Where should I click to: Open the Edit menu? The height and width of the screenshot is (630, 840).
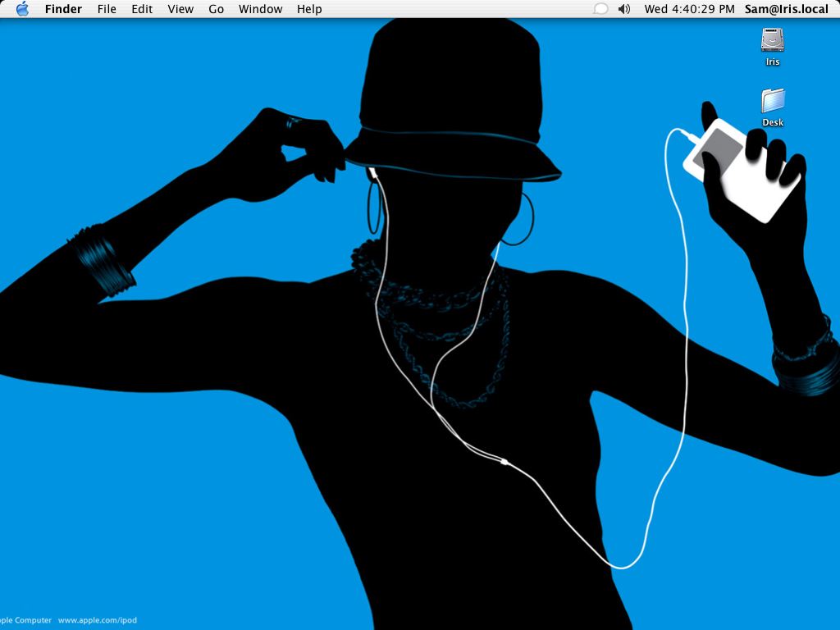[x=142, y=9]
